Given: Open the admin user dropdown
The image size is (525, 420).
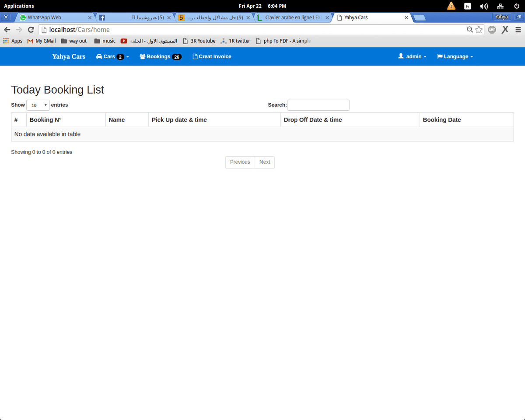Looking at the screenshot, I should pyautogui.click(x=412, y=56).
